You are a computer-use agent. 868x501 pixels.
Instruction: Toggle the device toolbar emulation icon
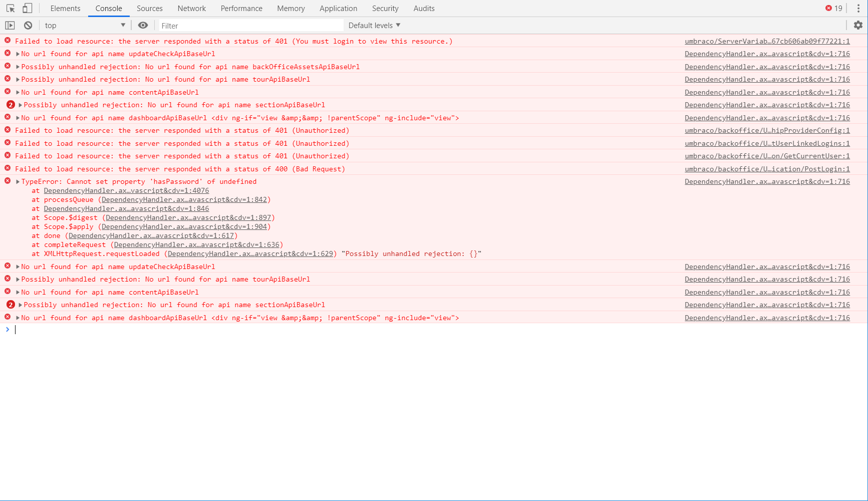(x=28, y=8)
